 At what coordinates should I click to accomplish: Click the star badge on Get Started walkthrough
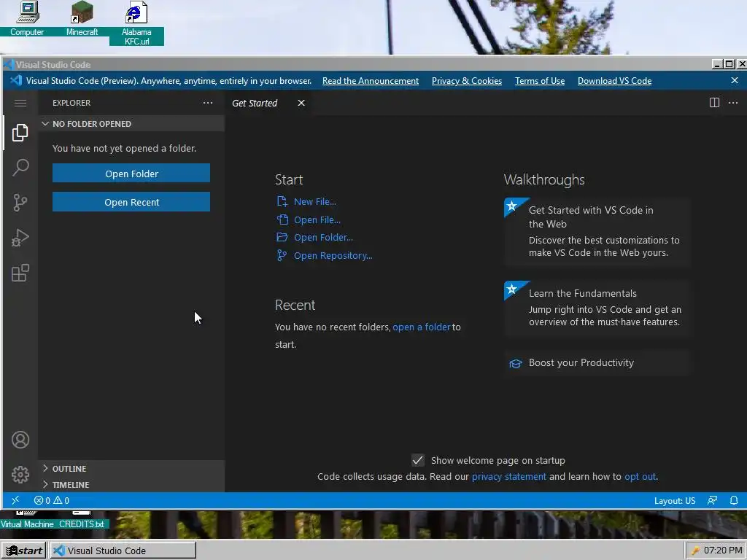[x=511, y=206]
